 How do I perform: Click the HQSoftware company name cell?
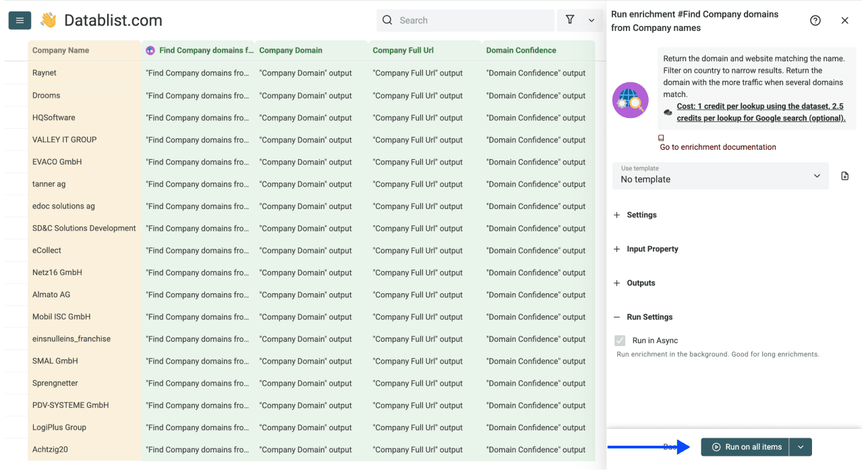tap(85, 117)
